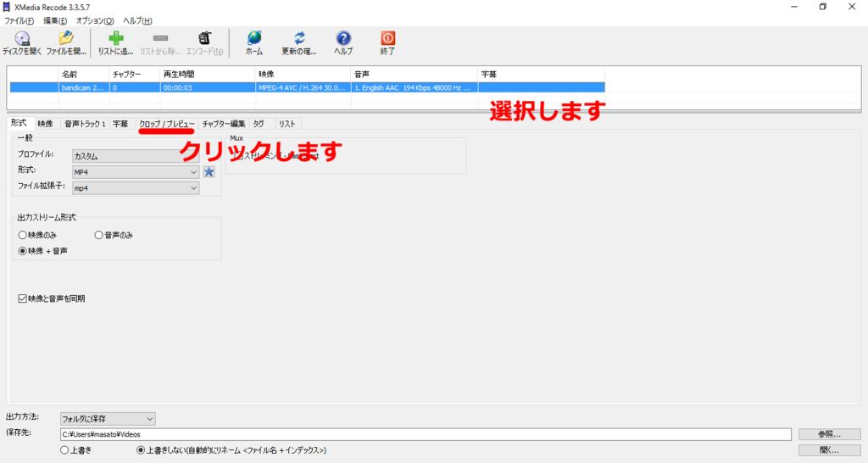This screenshot has height=463, width=868.
Task: Click the red 終了 exit icon
Action: (x=387, y=38)
